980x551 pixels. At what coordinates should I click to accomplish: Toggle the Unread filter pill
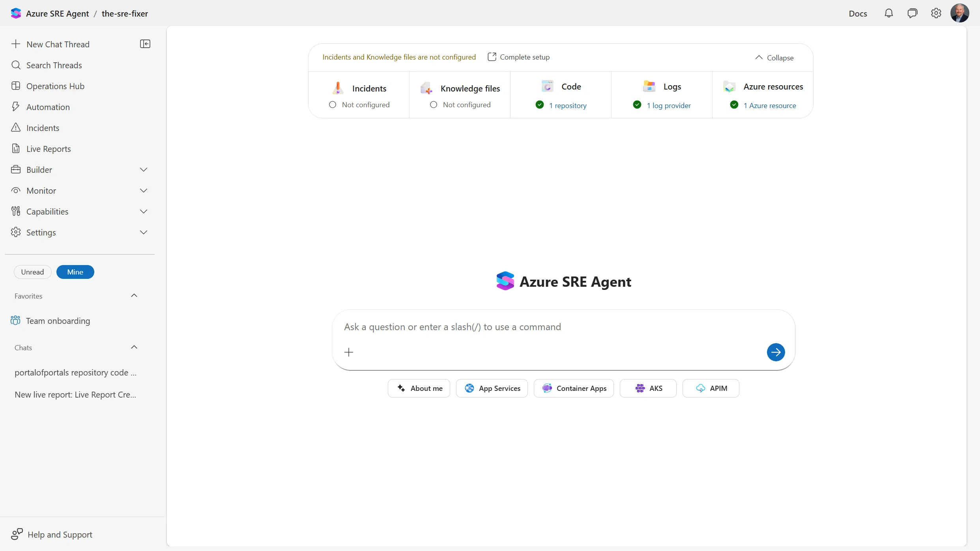32,272
